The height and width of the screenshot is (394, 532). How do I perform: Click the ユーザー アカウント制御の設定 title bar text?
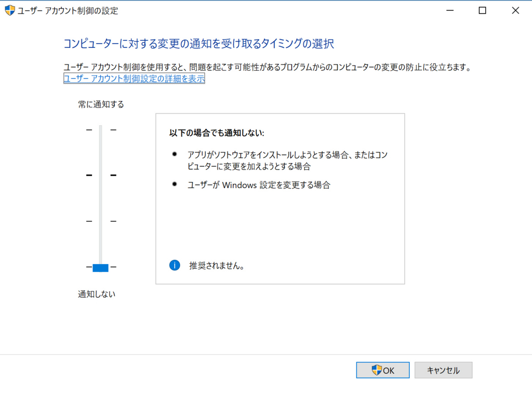tap(68, 10)
